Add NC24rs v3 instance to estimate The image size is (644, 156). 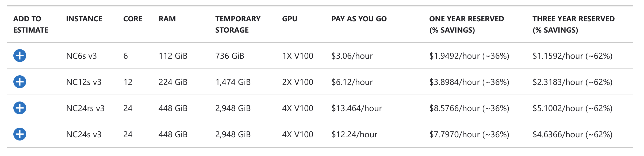pyautogui.click(x=20, y=108)
